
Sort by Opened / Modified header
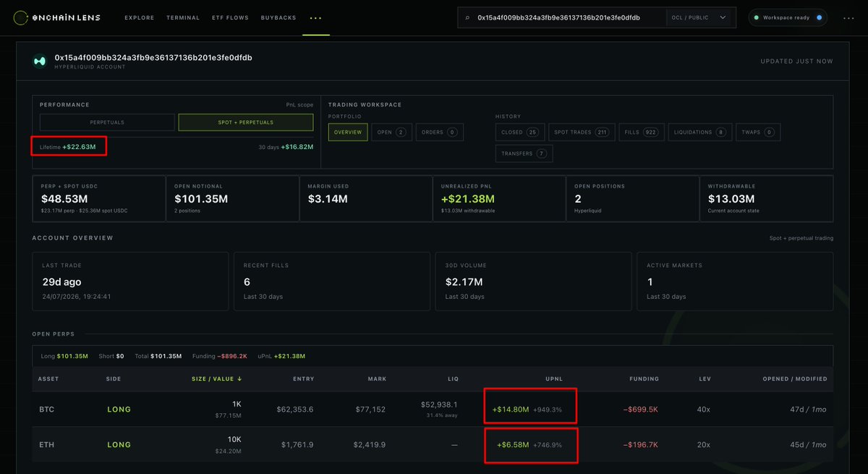(x=794, y=378)
